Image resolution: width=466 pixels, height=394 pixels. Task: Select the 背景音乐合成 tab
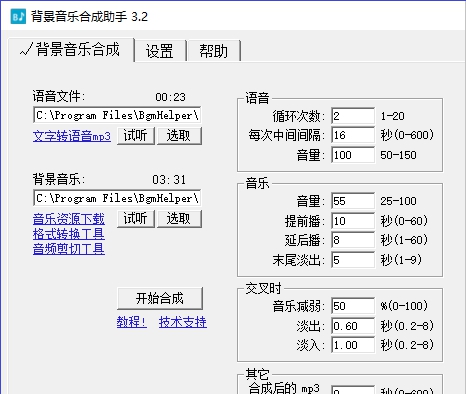[71, 49]
